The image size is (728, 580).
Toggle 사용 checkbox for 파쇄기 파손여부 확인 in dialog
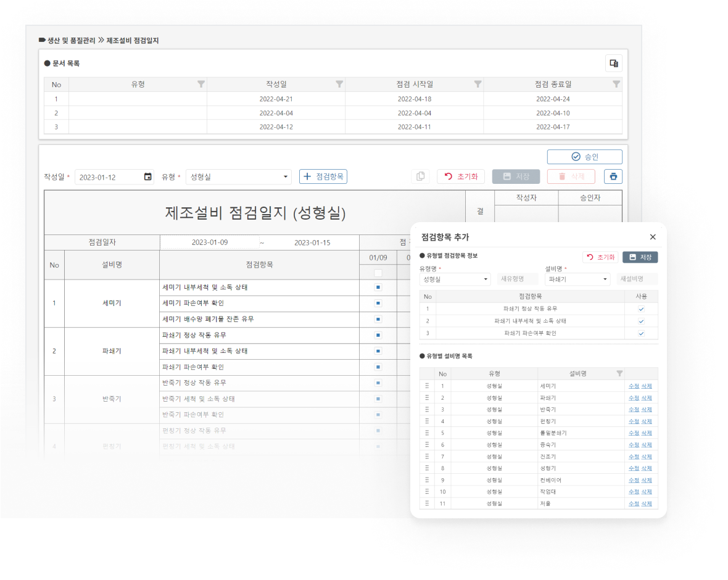641,333
